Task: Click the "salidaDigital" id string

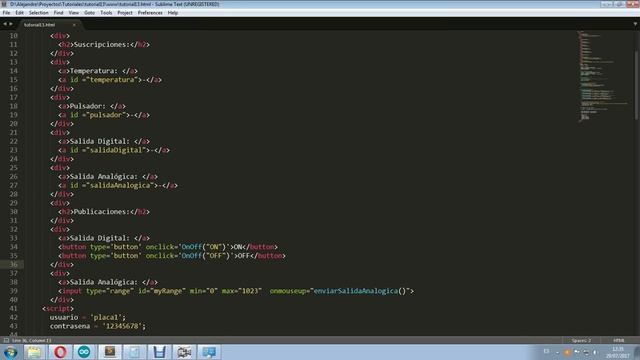Action: click(x=116, y=150)
